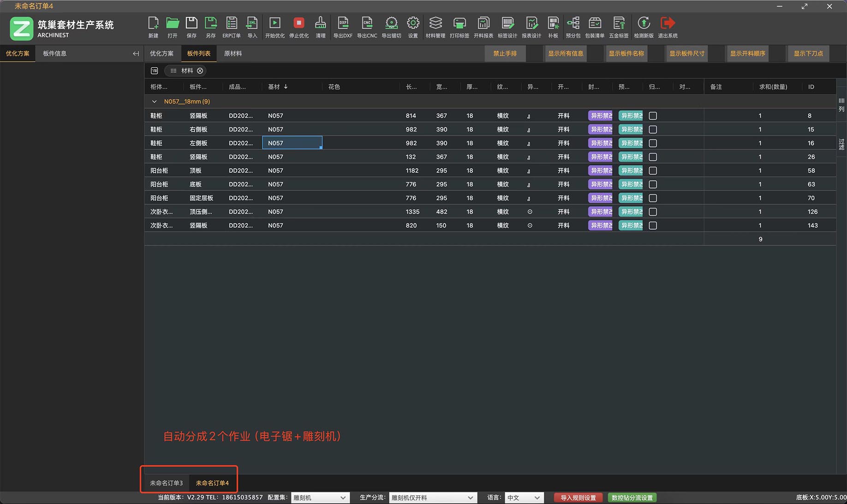Click the 导入规则设置 red button

(x=578, y=498)
